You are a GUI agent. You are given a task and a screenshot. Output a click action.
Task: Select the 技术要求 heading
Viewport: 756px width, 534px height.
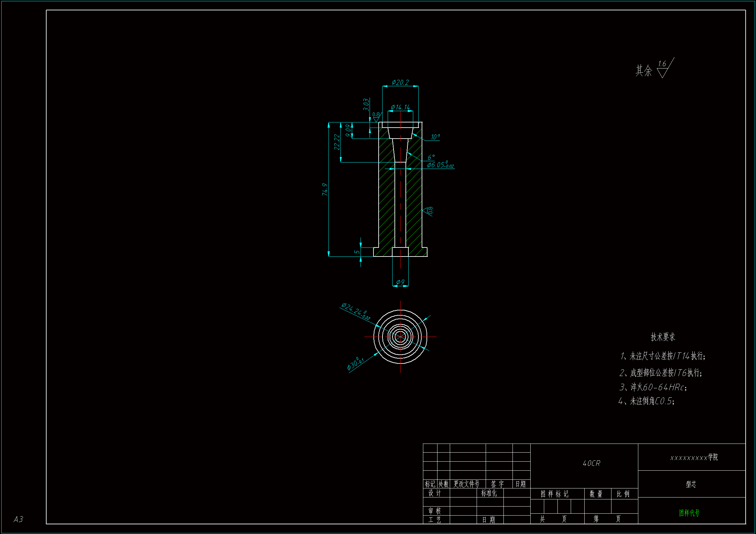(663, 337)
